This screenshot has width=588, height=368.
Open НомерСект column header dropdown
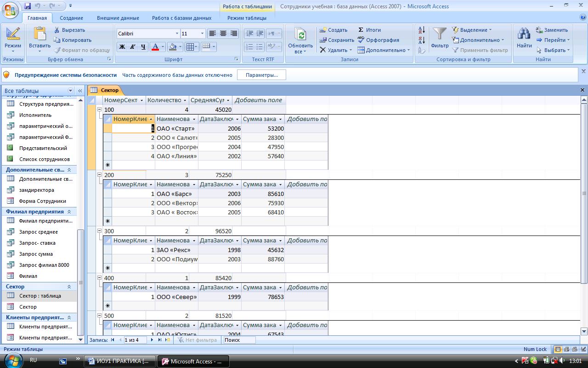click(x=141, y=100)
